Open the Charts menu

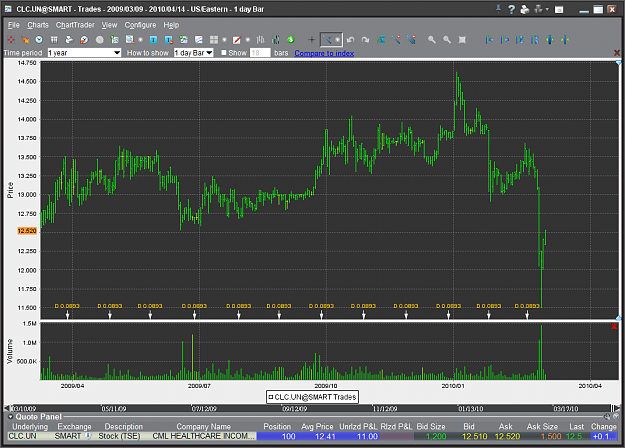[38, 25]
